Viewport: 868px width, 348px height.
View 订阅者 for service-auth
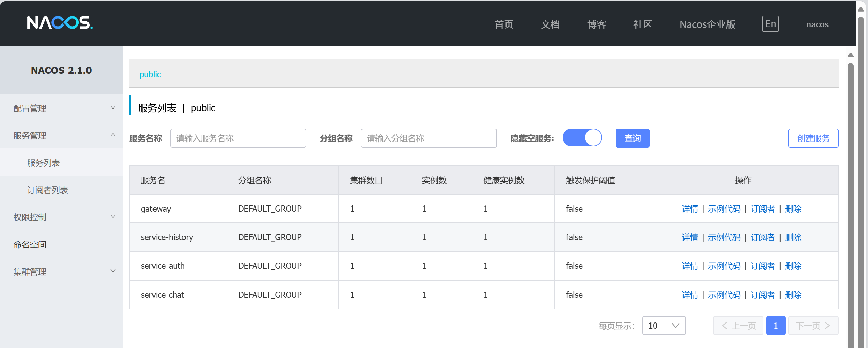tap(762, 266)
